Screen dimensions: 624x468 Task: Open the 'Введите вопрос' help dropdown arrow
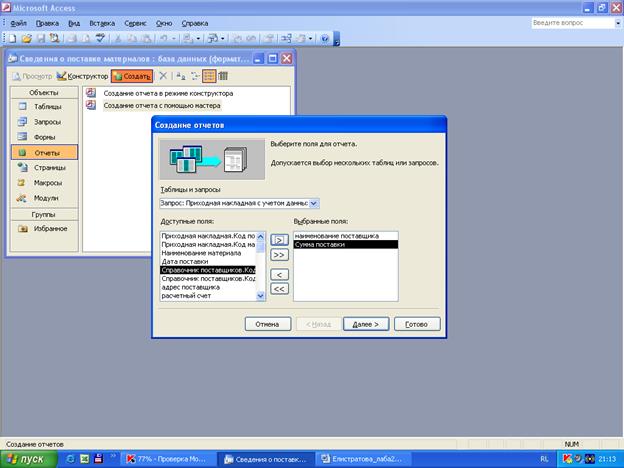[x=618, y=23]
